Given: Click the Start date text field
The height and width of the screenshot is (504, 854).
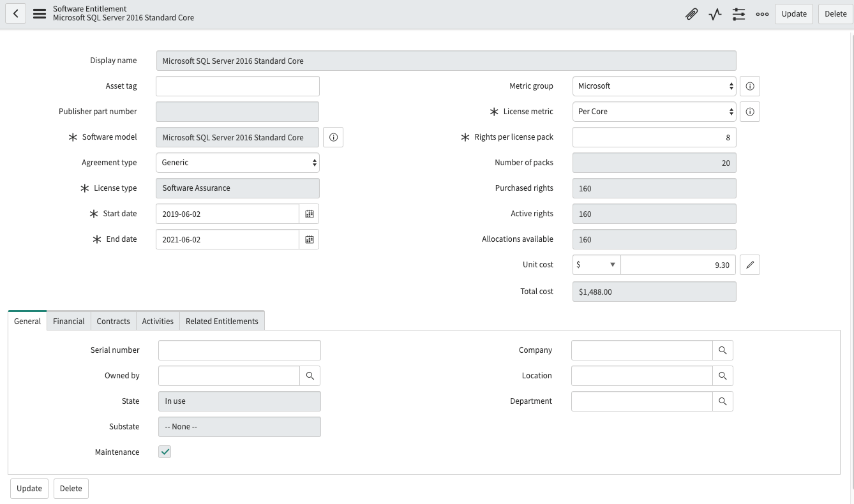Looking at the screenshot, I should click(227, 214).
